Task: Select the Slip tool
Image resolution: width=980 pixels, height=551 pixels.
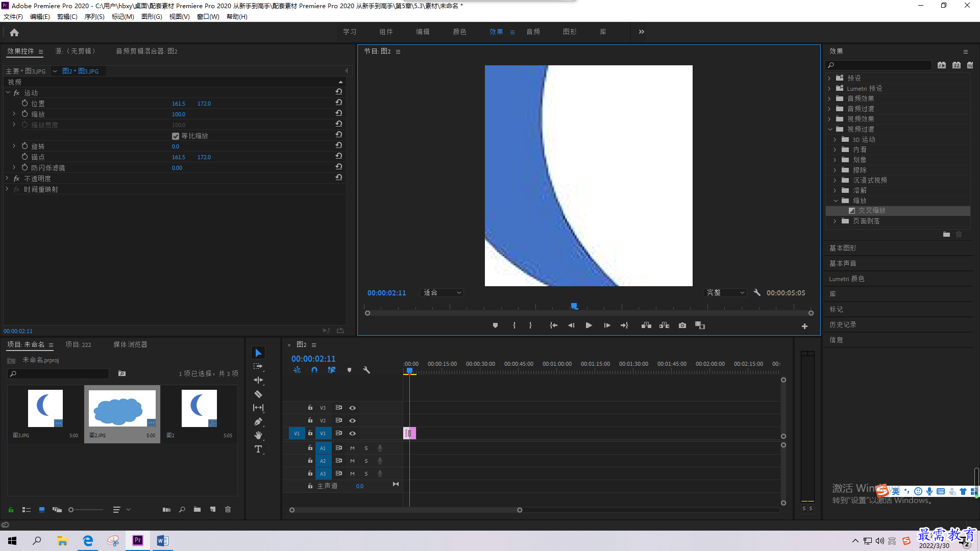Action: 258,408
